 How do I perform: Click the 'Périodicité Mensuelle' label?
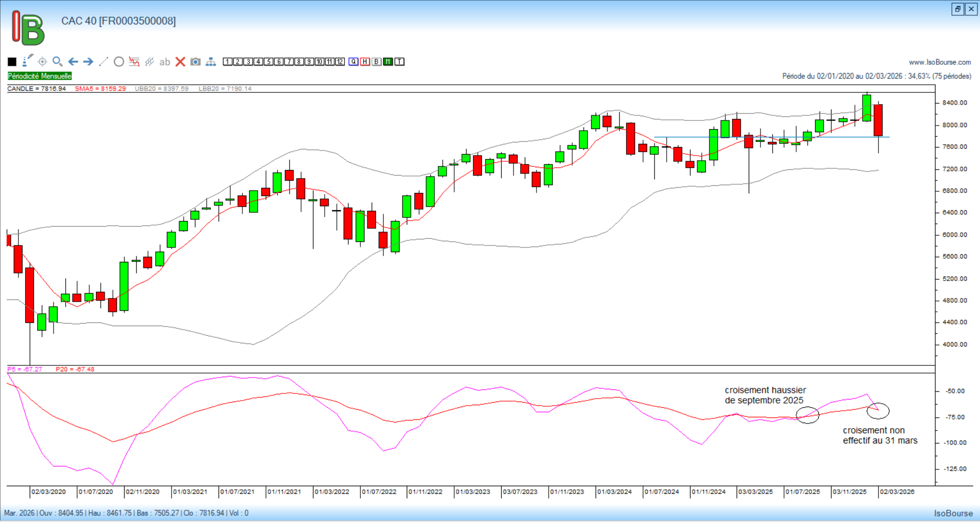(x=40, y=76)
